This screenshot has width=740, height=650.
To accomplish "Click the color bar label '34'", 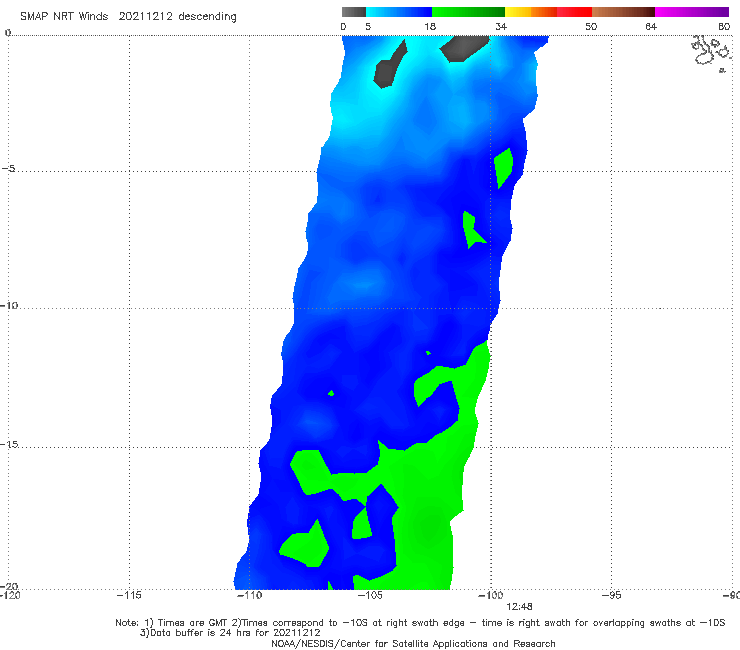I will [501, 27].
